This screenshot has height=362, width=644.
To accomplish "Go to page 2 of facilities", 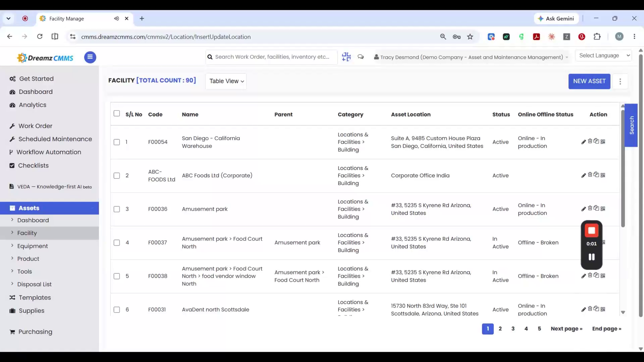I will tap(500, 329).
